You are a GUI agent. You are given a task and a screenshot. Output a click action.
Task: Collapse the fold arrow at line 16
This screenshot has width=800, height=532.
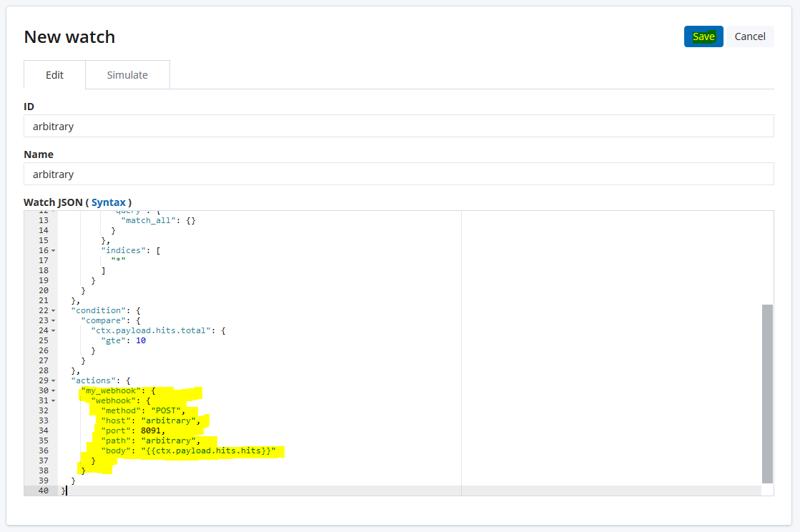coord(53,250)
